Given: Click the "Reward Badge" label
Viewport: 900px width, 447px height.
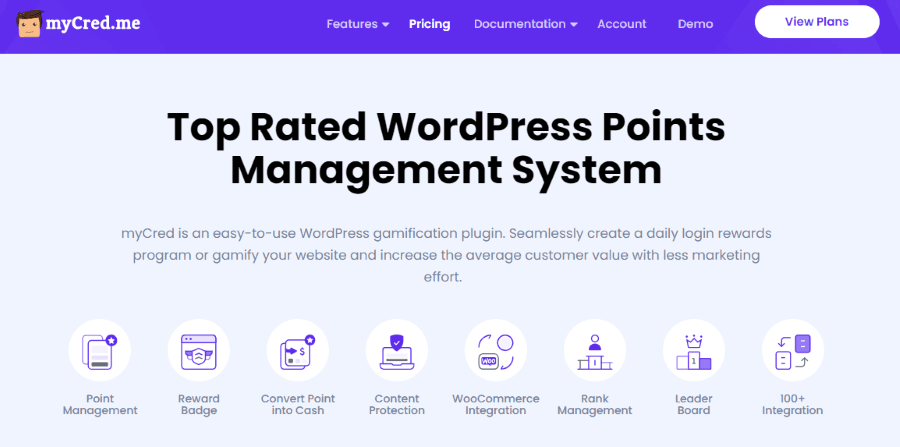Looking at the screenshot, I should click(x=199, y=405).
